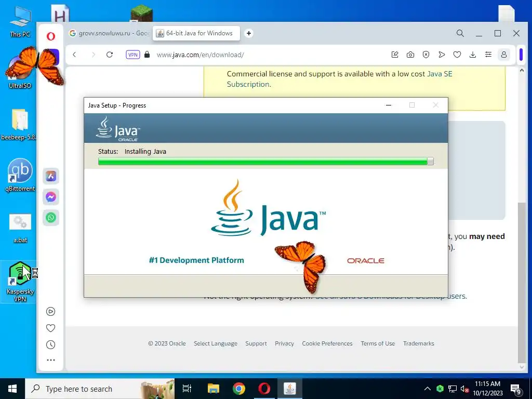Open Opera from the taskbar

[264, 389]
